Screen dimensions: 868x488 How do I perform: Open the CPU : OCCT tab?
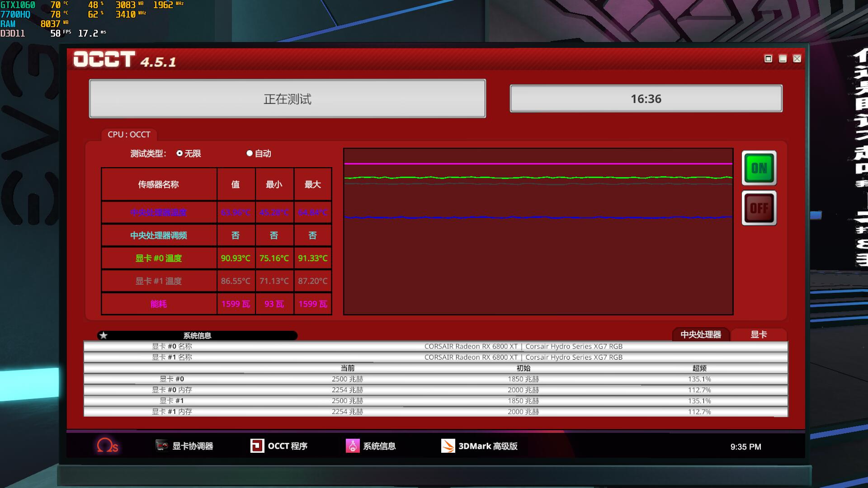pos(129,135)
